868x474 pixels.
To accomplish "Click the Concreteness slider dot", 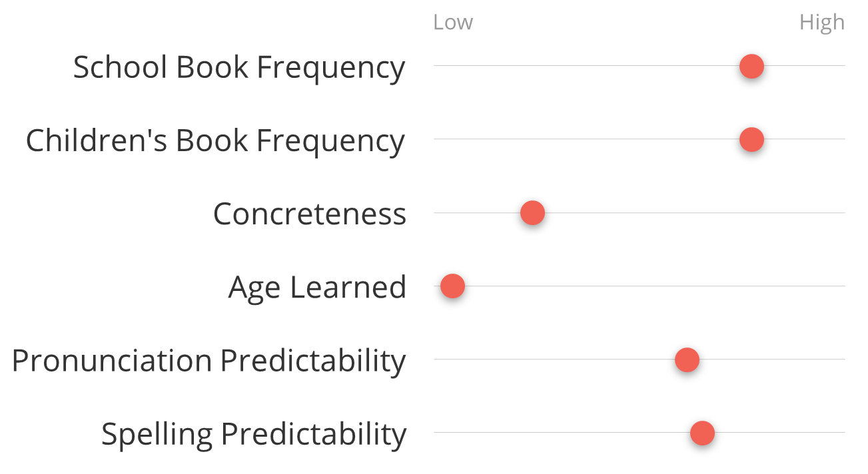I will tap(532, 213).
